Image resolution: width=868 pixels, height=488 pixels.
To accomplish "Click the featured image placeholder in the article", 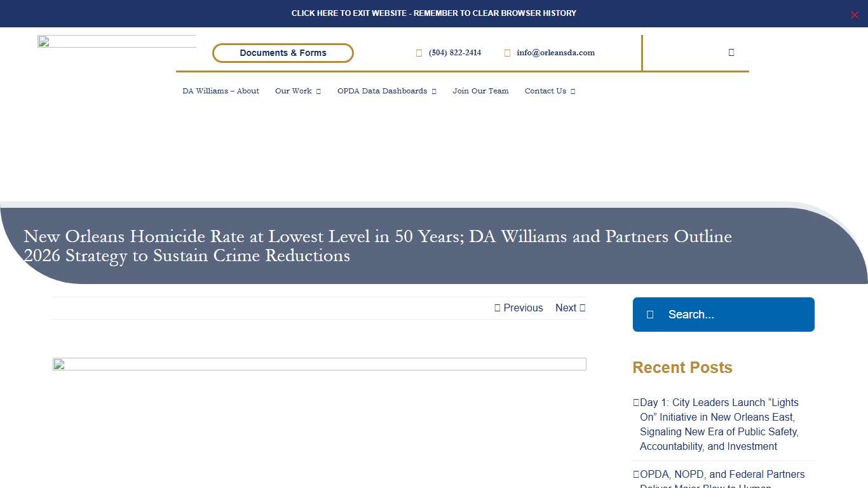I will (319, 364).
